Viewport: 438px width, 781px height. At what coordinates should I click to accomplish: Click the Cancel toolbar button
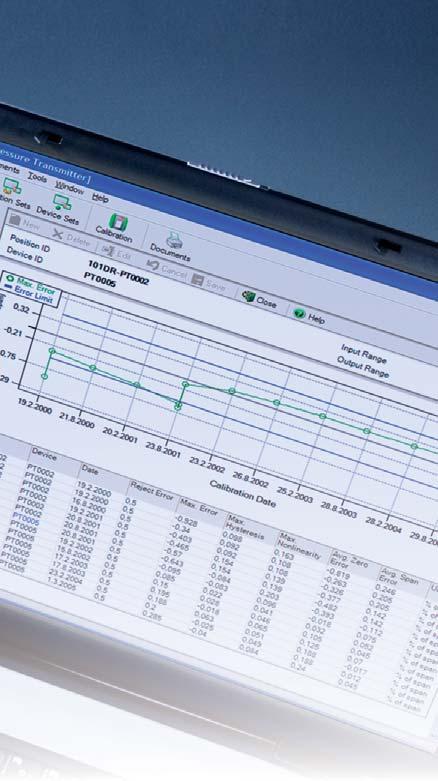(166, 268)
